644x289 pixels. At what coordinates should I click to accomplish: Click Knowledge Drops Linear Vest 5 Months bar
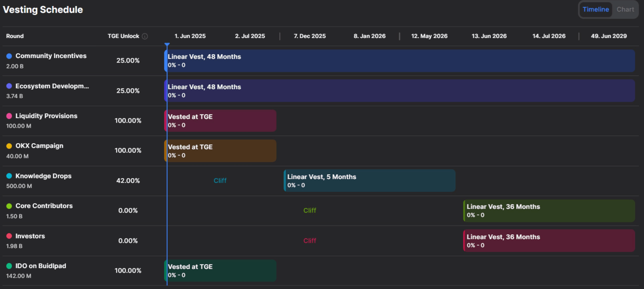point(369,181)
